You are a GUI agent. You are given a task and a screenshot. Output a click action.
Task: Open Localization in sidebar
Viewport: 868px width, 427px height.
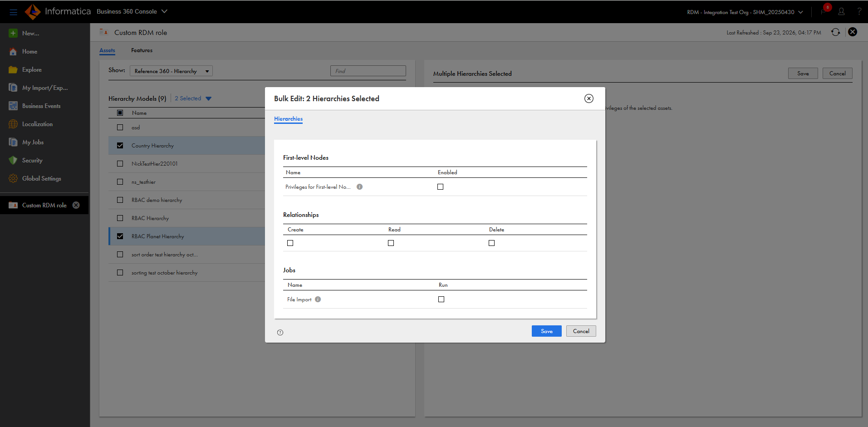pyautogui.click(x=37, y=124)
